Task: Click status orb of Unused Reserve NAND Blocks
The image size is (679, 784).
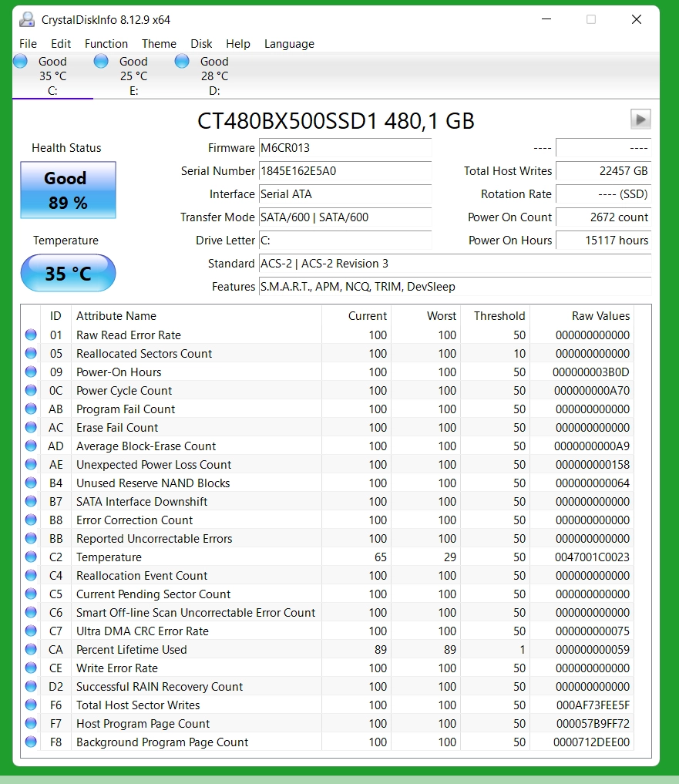Action: [x=31, y=483]
